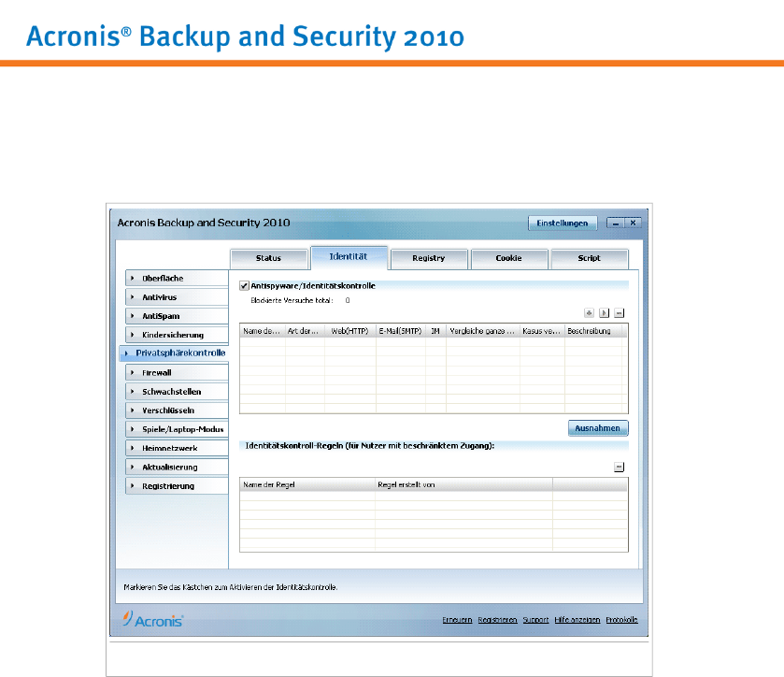Click the edit rule icon above the table

coord(604,313)
